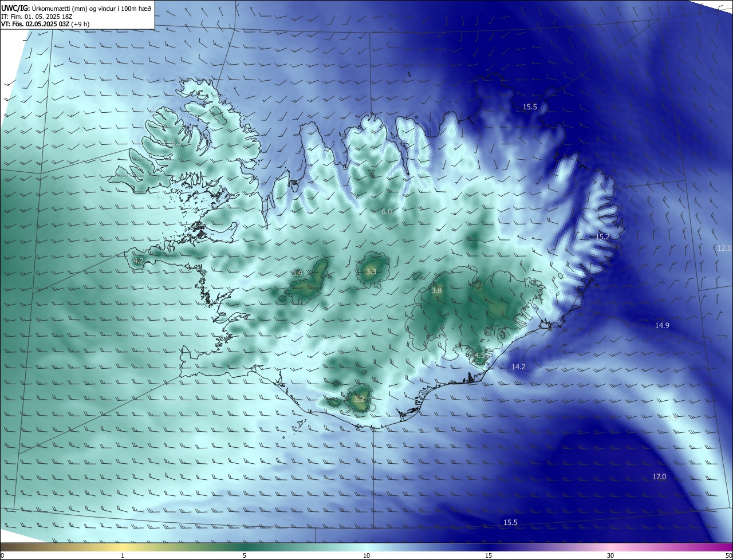Click the 15.5 label off the northeast coast
Viewport: 733px width, 560px height.
[530, 107]
